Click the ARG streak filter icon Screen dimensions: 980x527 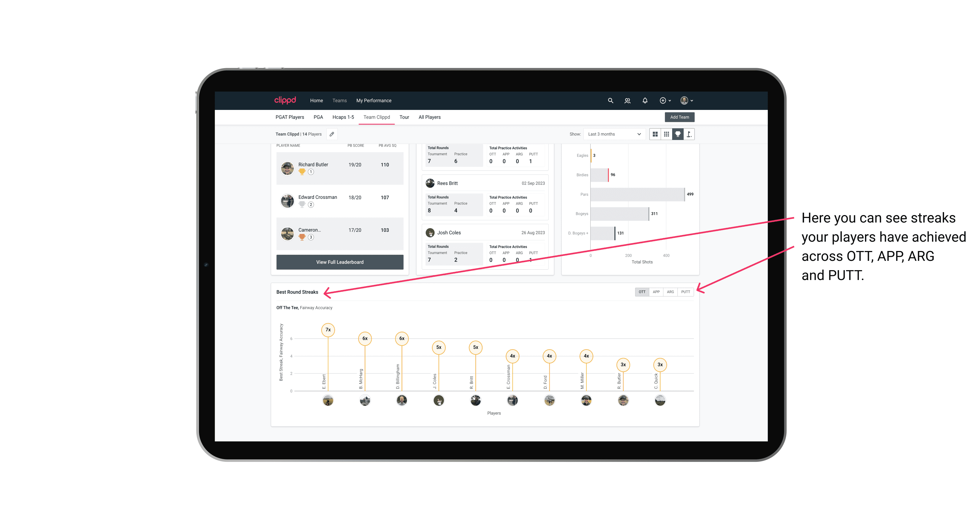pyautogui.click(x=671, y=291)
